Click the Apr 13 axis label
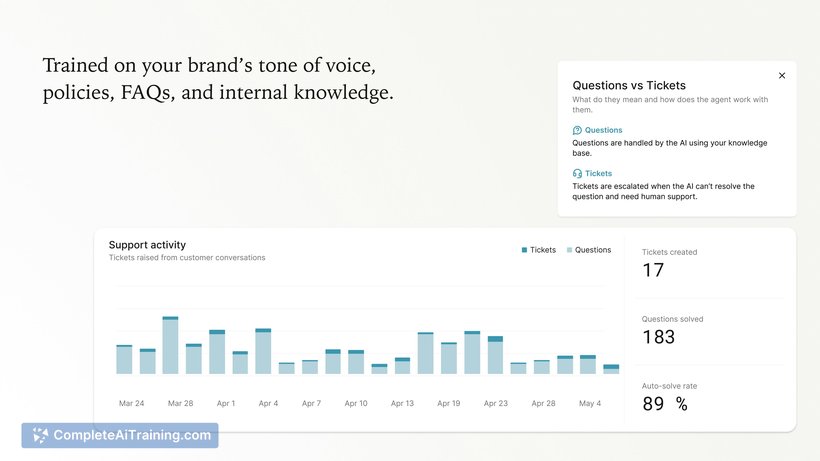This screenshot has width=820, height=461. pyautogui.click(x=402, y=404)
